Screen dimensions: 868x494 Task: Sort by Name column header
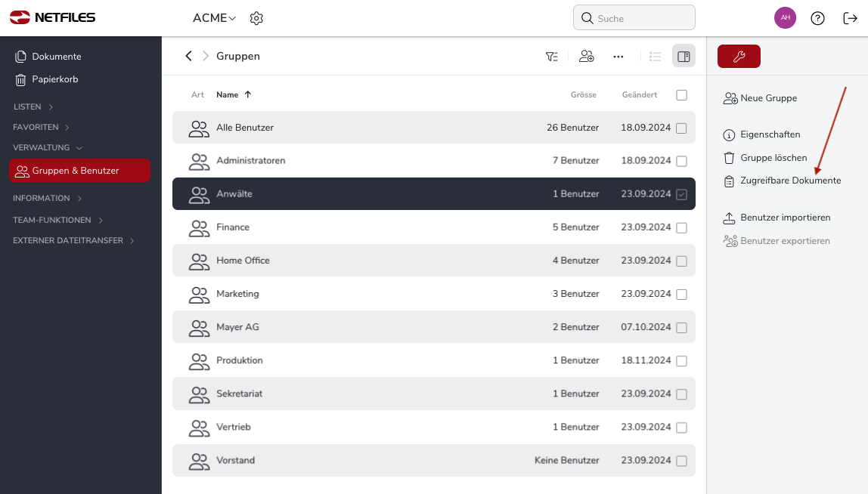tap(234, 94)
